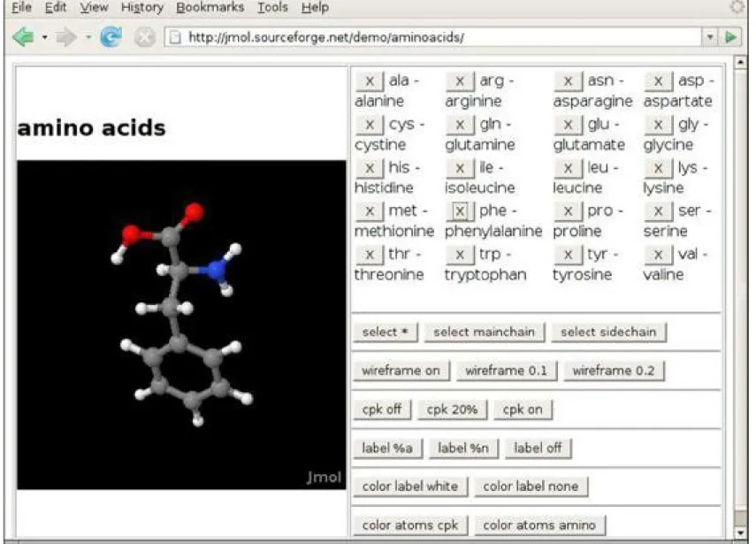
Task: Click the throbber icon at top right
Action: click(737, 7)
